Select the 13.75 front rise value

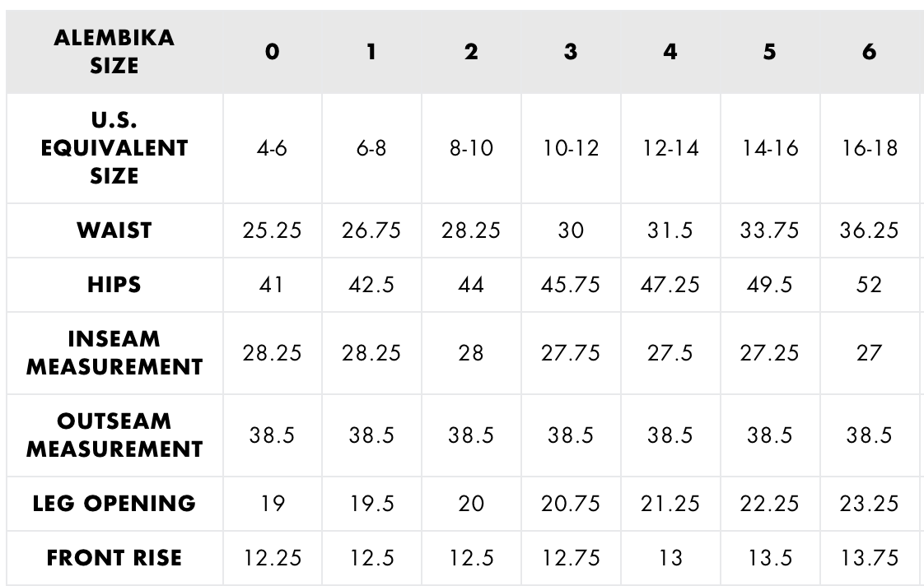869,558
